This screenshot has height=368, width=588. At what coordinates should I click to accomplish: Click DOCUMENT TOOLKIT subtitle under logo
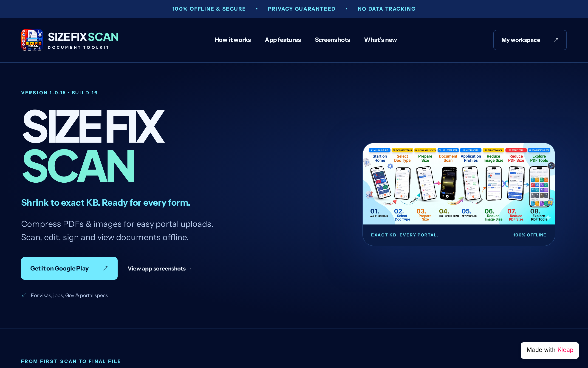[78, 47]
